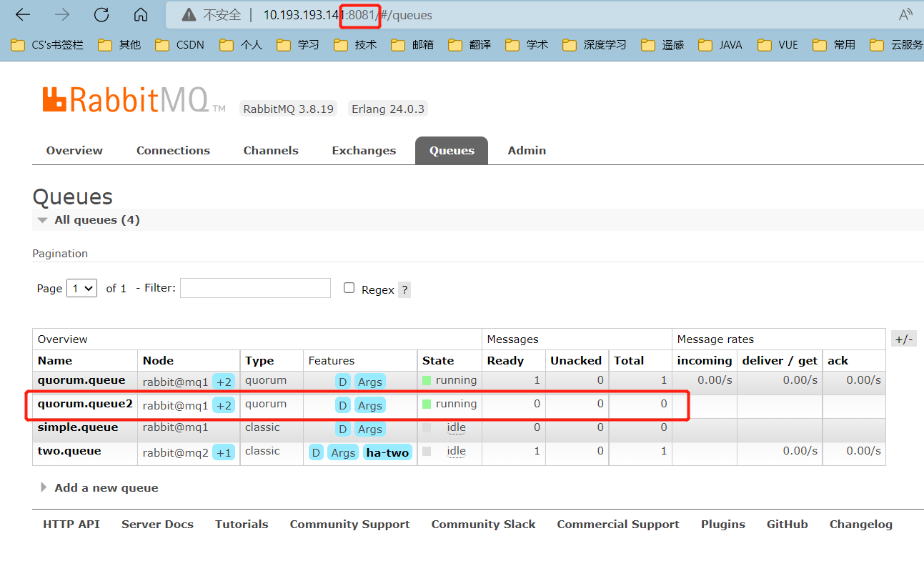Screen dimensions: 924x561
Task: Click the browser back arrow
Action: [23, 14]
